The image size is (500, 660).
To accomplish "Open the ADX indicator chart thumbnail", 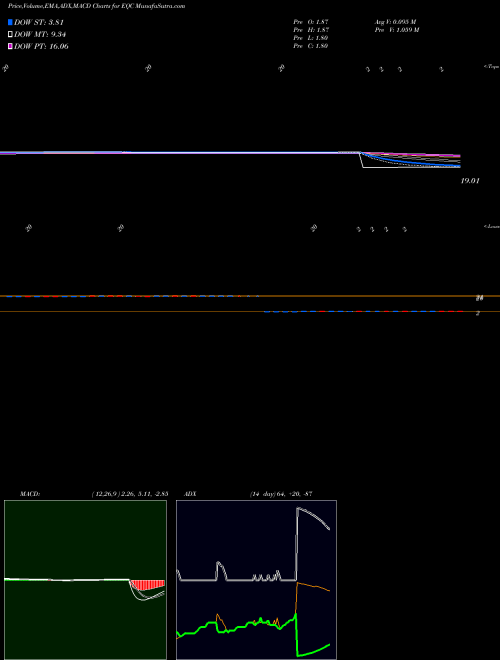I will pos(256,580).
